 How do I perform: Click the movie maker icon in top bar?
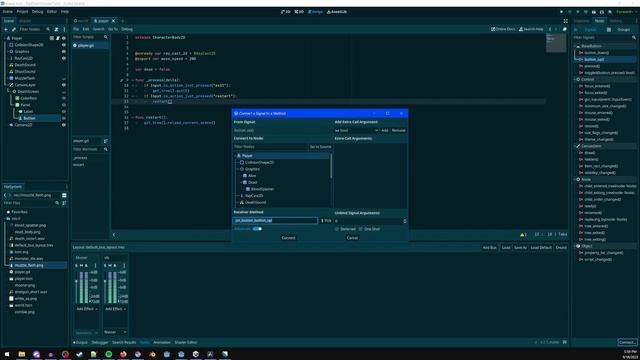(610, 12)
